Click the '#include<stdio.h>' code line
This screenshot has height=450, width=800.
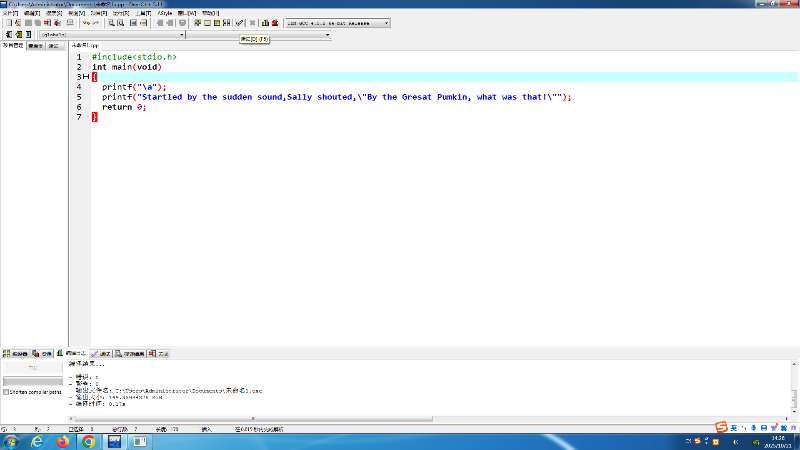134,57
